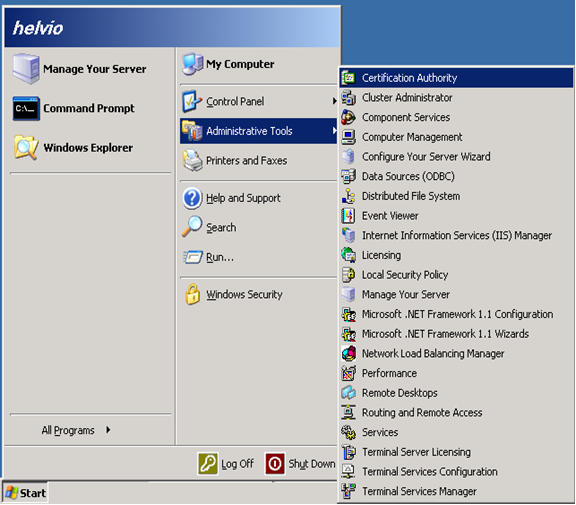Click the Data Sources (ODBC) icon
Image resolution: width=576 pixels, height=505 pixels.
[x=348, y=176]
